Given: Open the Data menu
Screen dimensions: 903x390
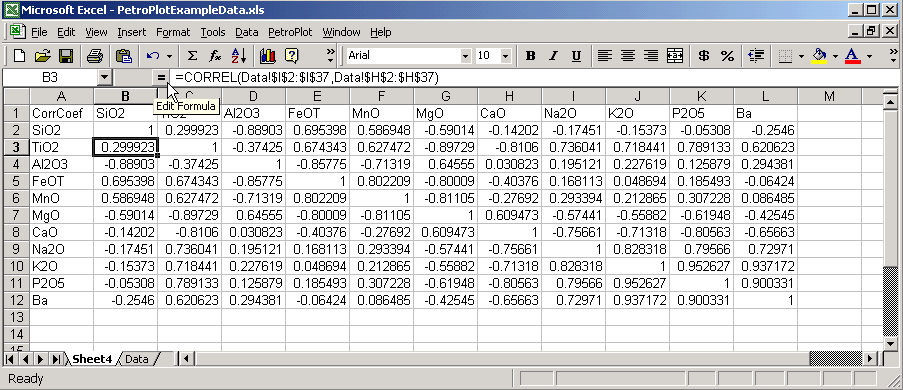Looking at the screenshot, I should (x=246, y=32).
